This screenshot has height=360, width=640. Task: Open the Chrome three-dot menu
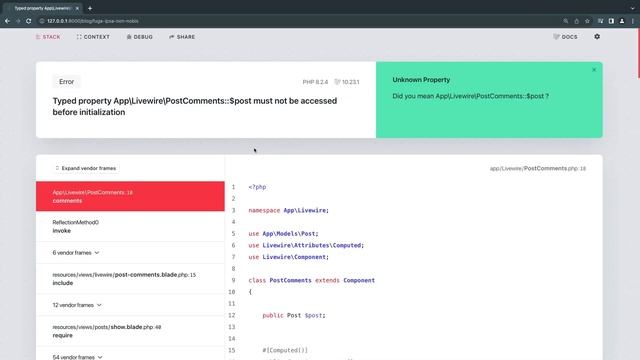[633, 21]
